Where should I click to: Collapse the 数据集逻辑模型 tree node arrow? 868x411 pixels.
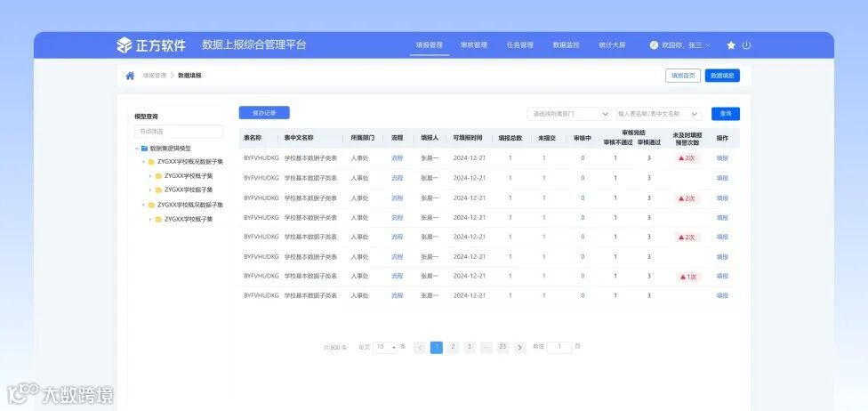(x=136, y=149)
